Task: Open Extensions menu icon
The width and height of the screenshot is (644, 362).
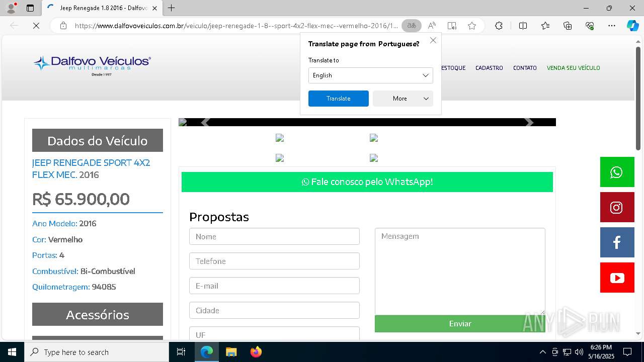Action: click(499, 26)
